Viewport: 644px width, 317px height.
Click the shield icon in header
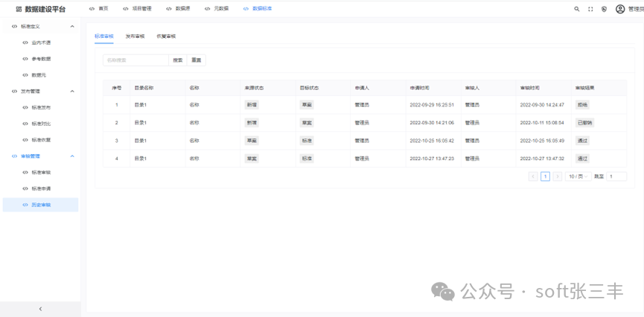pyautogui.click(x=604, y=9)
